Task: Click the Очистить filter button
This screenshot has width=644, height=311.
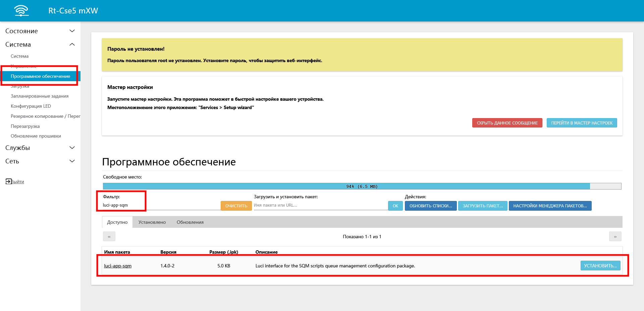Action: (236, 206)
